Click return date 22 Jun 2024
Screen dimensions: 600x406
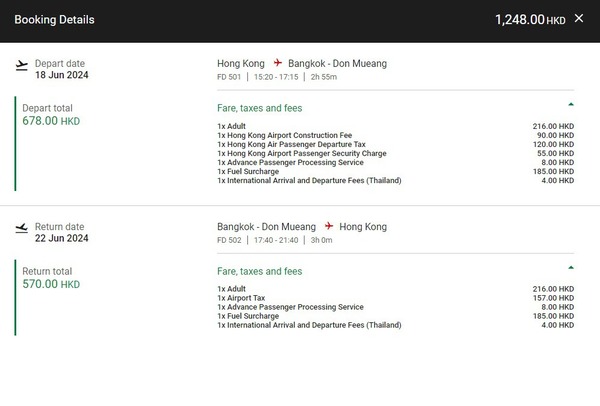tap(62, 238)
